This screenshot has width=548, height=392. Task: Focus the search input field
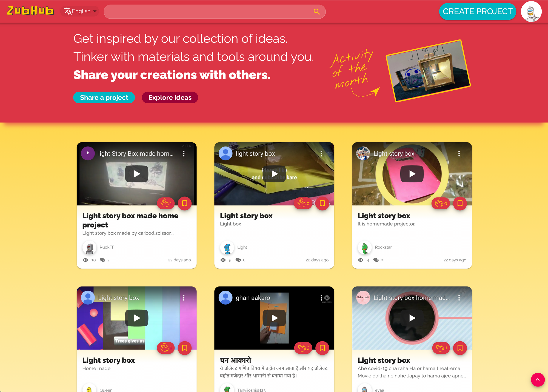208,12
